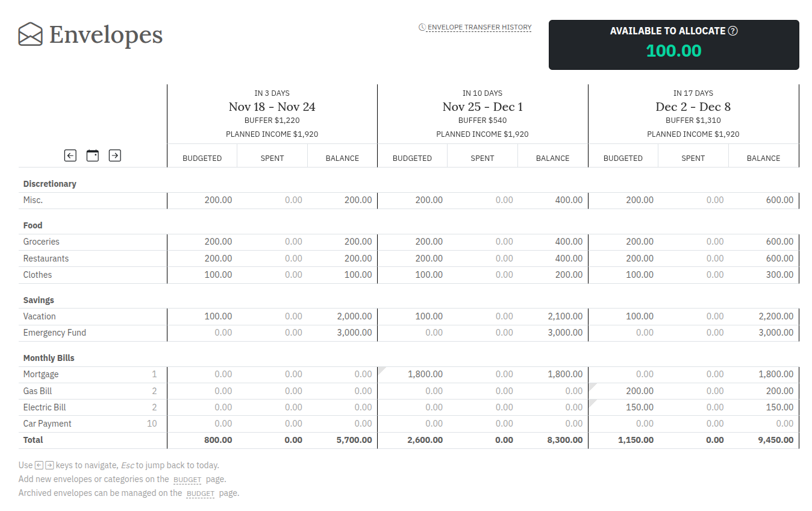This screenshot has height=511, width=812.
Task: Select the Clothes envelope name
Action: pyautogui.click(x=37, y=274)
